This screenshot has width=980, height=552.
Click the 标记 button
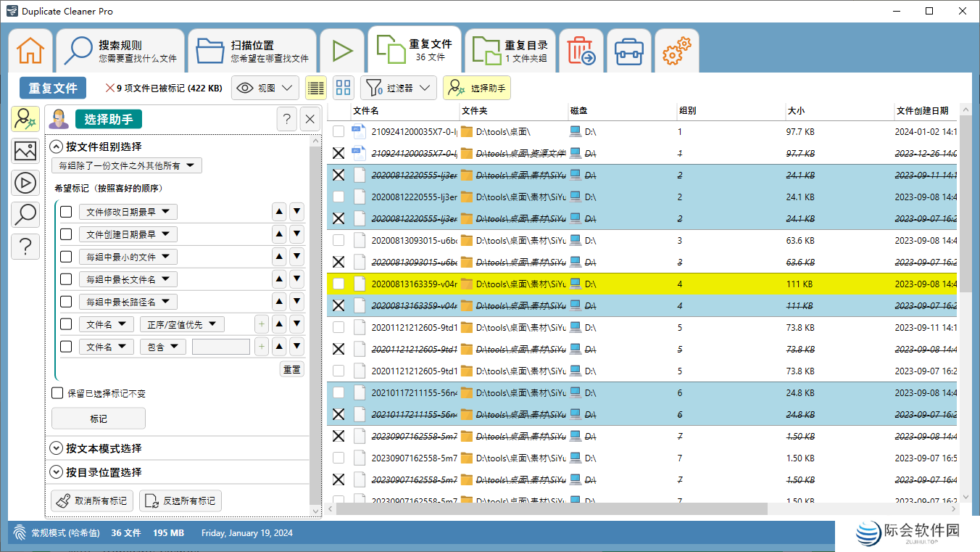click(x=99, y=419)
